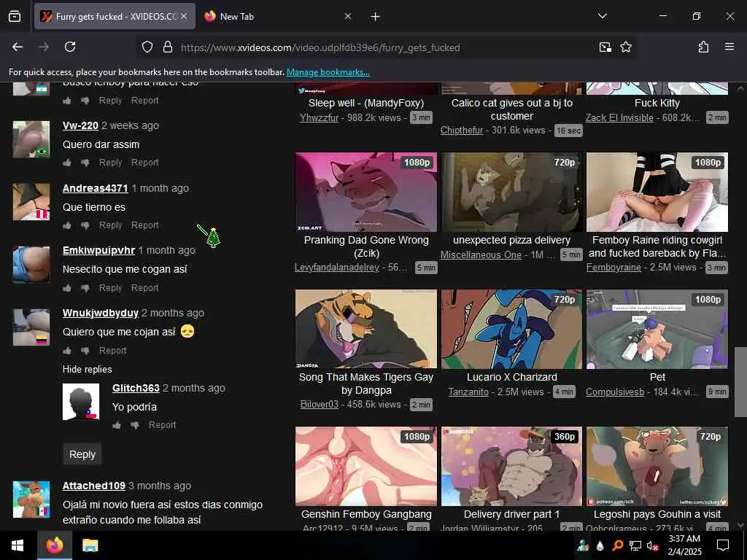Click Attached109's avatar image

point(31,499)
